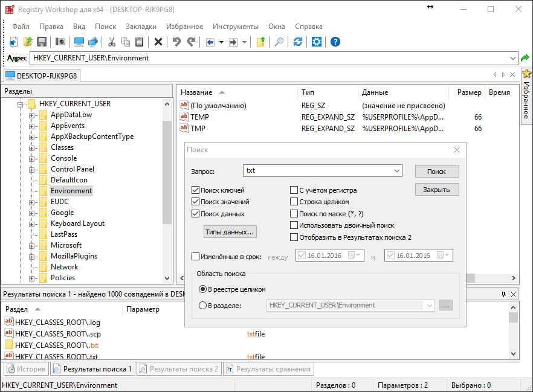Click the local computer monitor toolbar icon
The width and height of the screenshot is (533, 392).
[x=79, y=42]
